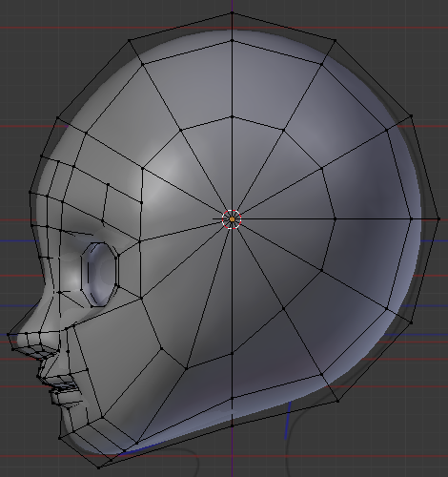Select the vertex at the nose tip
The width and height of the screenshot is (448, 477).
[9, 335]
